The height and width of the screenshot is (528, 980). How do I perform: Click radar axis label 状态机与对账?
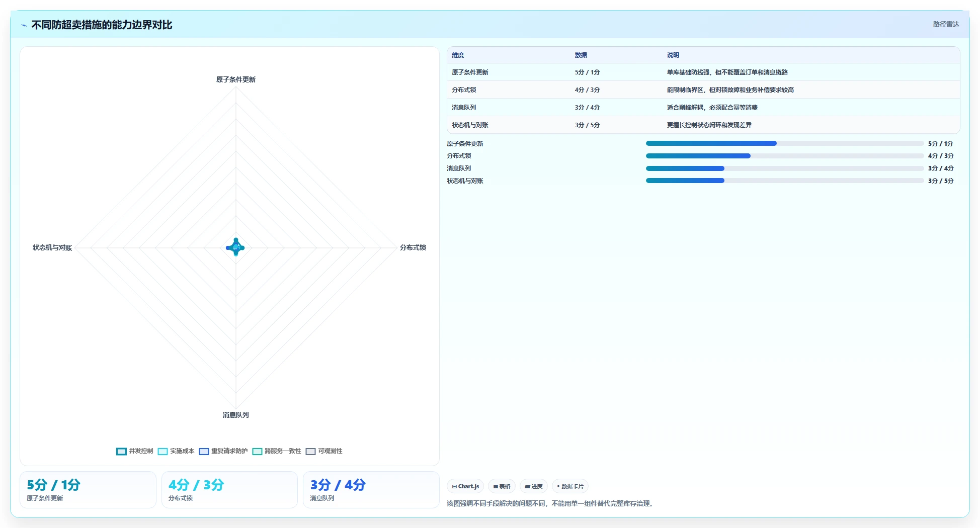[x=52, y=247]
